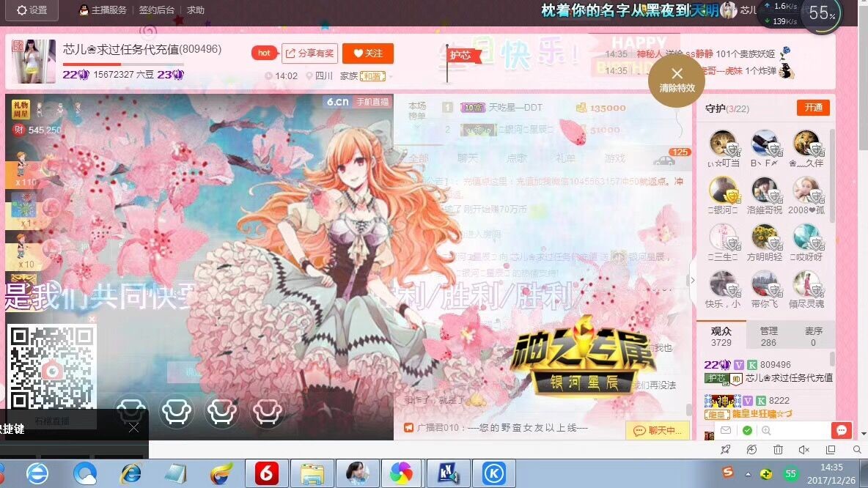The height and width of the screenshot is (488, 868).
Task: Switch to the 观众 3729 tab
Action: point(721,336)
